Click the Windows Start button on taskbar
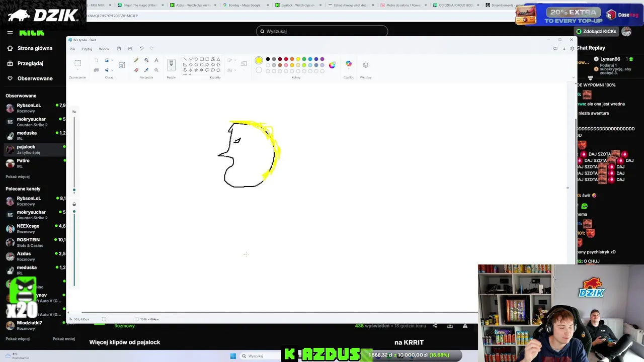Image resolution: width=644 pixels, height=362 pixels. (x=233, y=356)
